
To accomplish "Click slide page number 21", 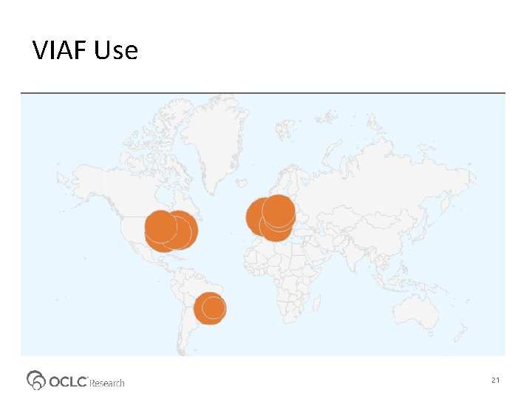I will [x=495, y=380].
